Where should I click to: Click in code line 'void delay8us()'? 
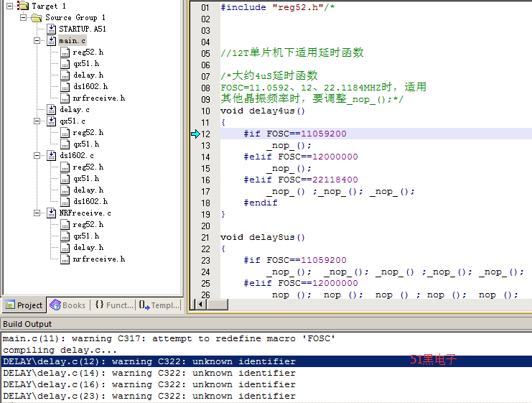point(263,237)
